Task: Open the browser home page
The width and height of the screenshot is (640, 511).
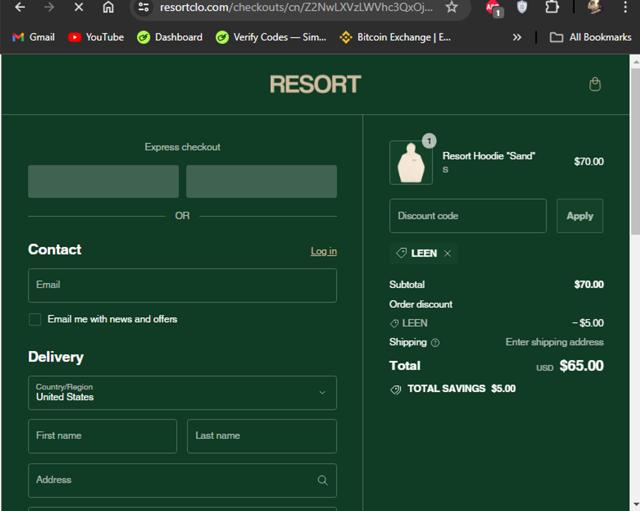Action: point(108,7)
